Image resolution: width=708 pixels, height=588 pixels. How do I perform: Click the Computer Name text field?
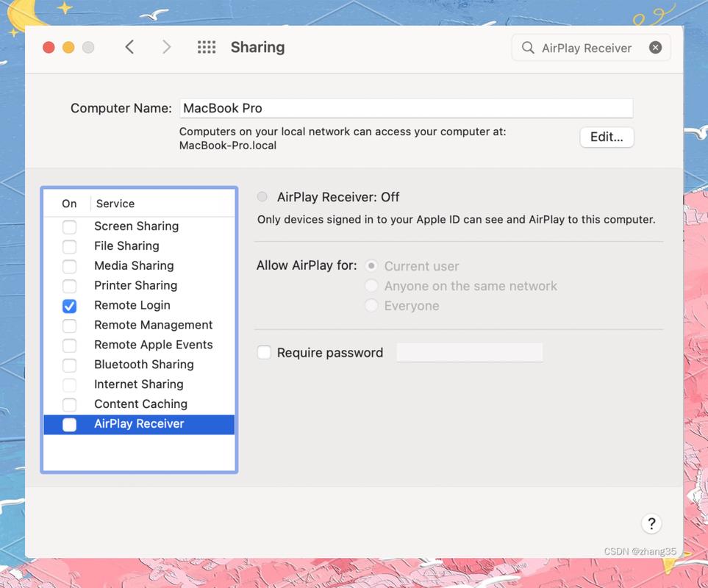click(406, 108)
